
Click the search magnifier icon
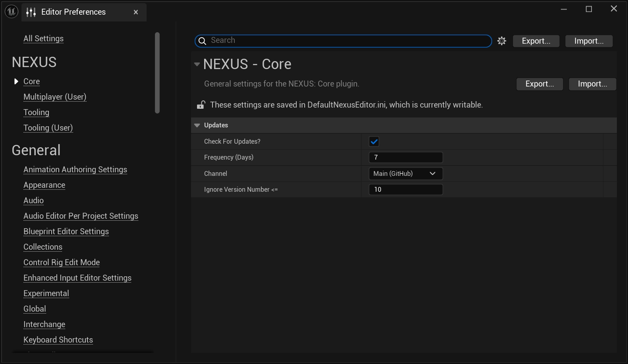point(202,41)
